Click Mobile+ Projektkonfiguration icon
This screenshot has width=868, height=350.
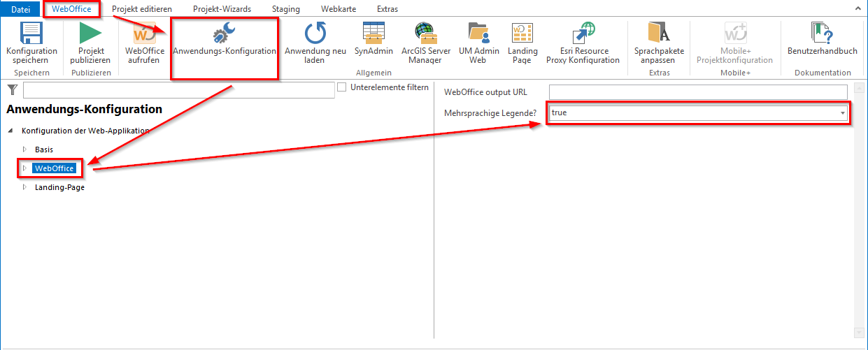tap(734, 33)
